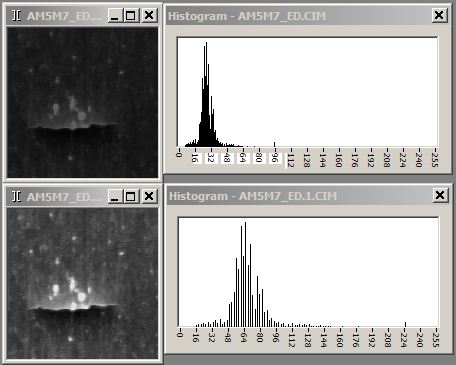The height and width of the screenshot is (365, 456).
Task: Minimize the darker AM5M7_ED image window
Action: 114,16
